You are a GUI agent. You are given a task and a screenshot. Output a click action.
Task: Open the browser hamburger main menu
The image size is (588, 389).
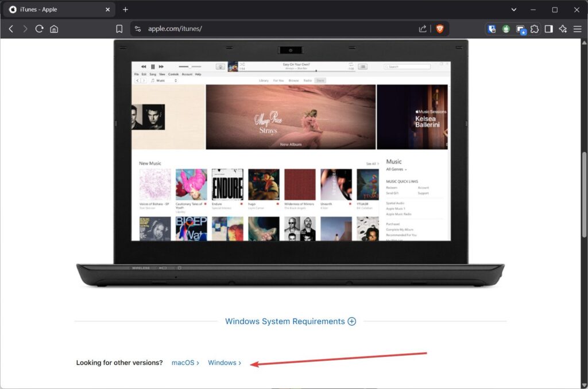[578, 29]
